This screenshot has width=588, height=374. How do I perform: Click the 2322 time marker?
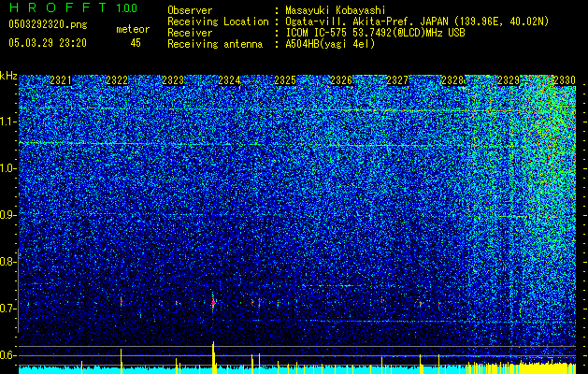tap(117, 80)
